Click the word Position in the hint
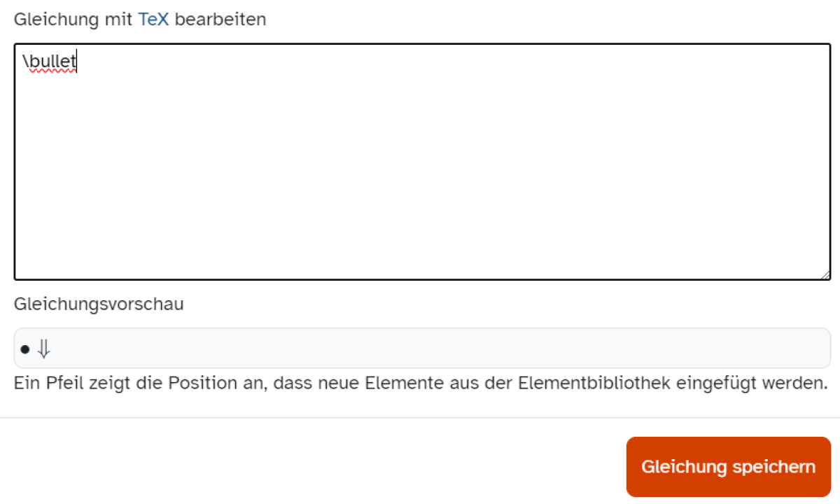Image resolution: width=840 pixels, height=504 pixels. click(x=198, y=384)
